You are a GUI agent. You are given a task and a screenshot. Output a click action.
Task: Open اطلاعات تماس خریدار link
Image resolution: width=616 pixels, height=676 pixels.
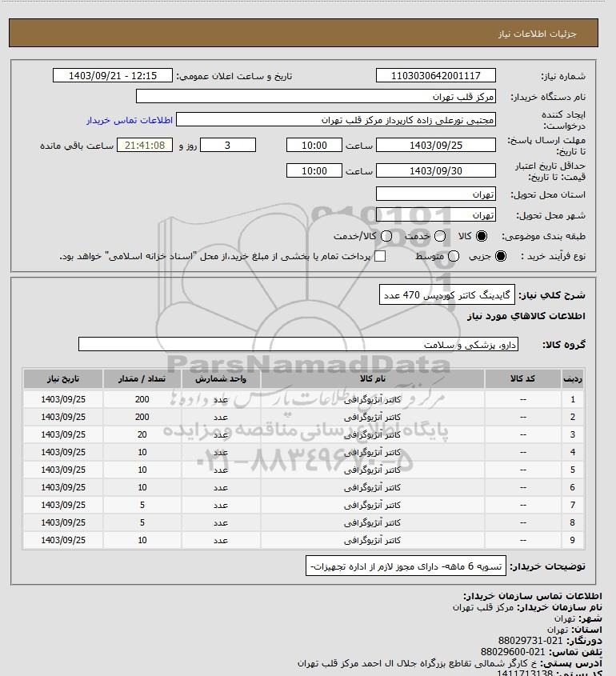click(130, 120)
